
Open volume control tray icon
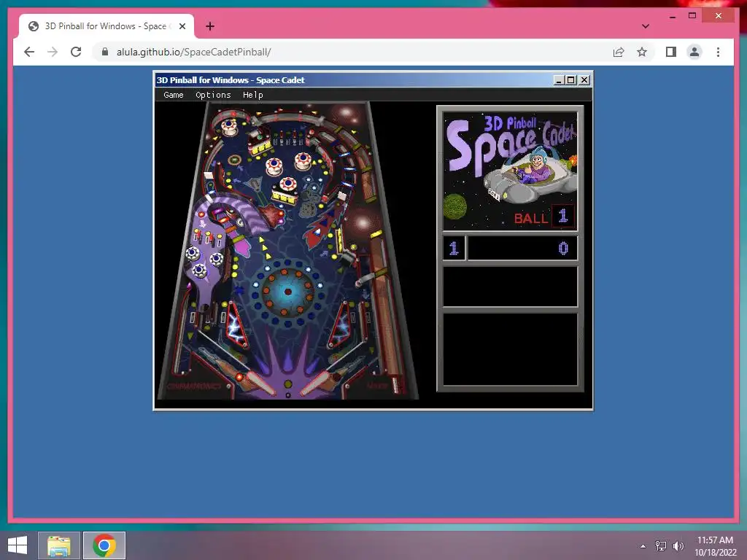(678, 545)
